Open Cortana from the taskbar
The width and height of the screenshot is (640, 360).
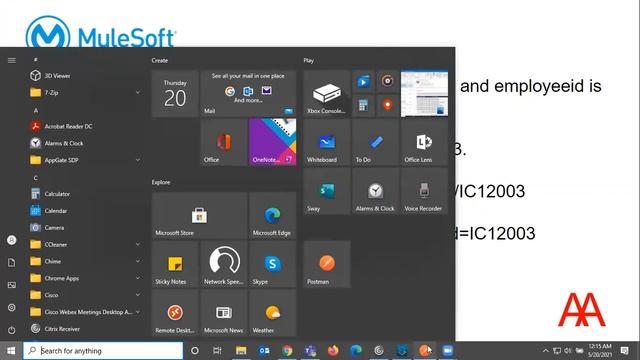(x=195, y=351)
